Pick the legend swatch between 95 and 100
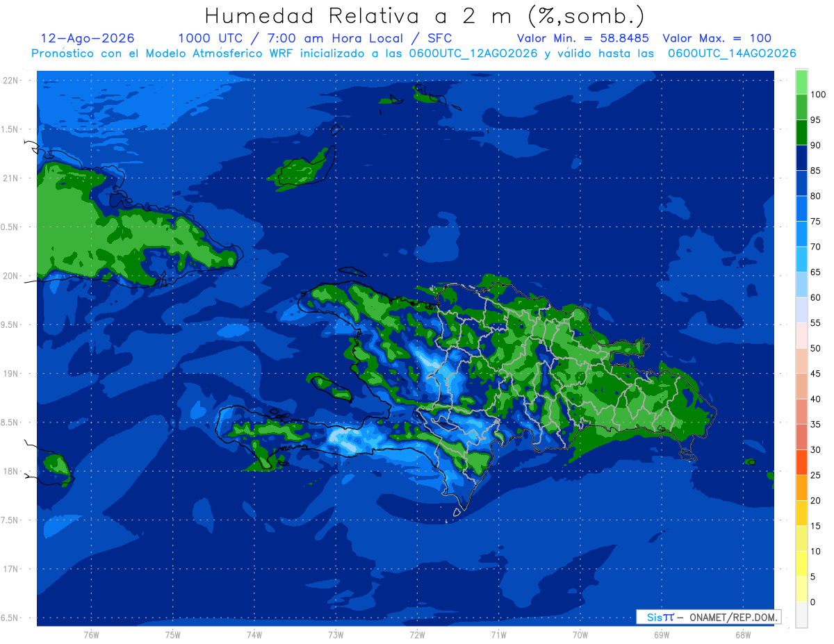The height and width of the screenshot is (644, 834). [801, 107]
